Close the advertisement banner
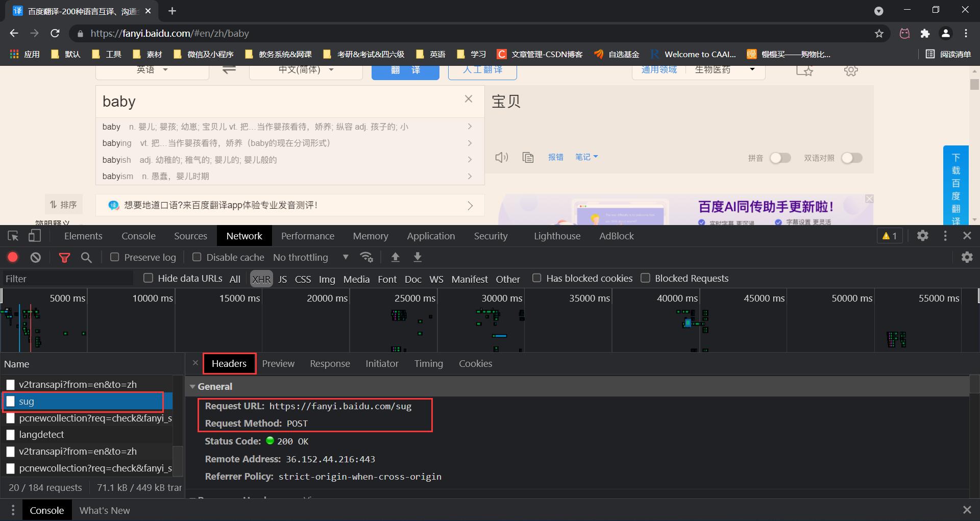 [x=869, y=199]
